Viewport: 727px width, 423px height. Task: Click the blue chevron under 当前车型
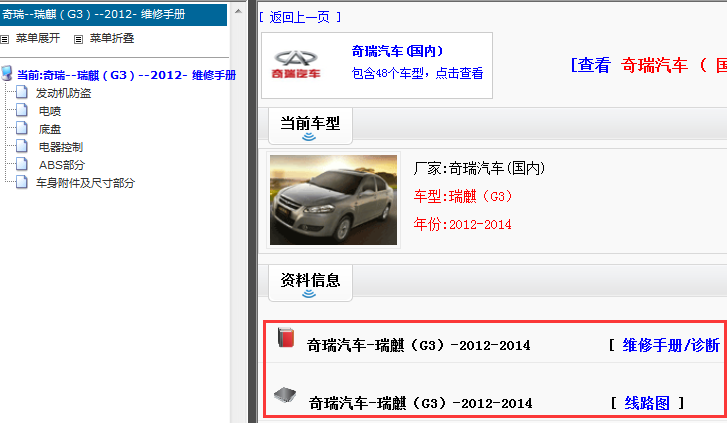tap(309, 137)
